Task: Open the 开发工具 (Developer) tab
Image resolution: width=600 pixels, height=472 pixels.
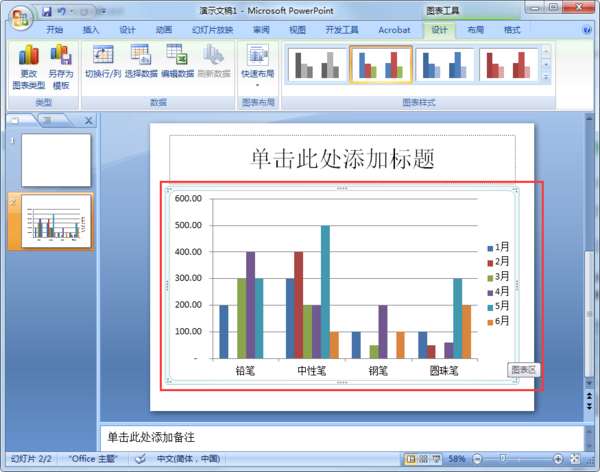Action: tap(342, 30)
